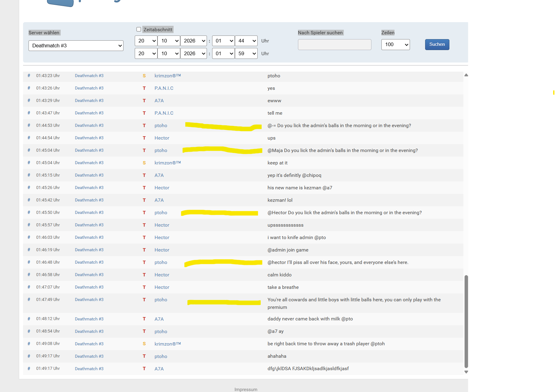Click the chat log scrollbar thumb

tap(466, 322)
